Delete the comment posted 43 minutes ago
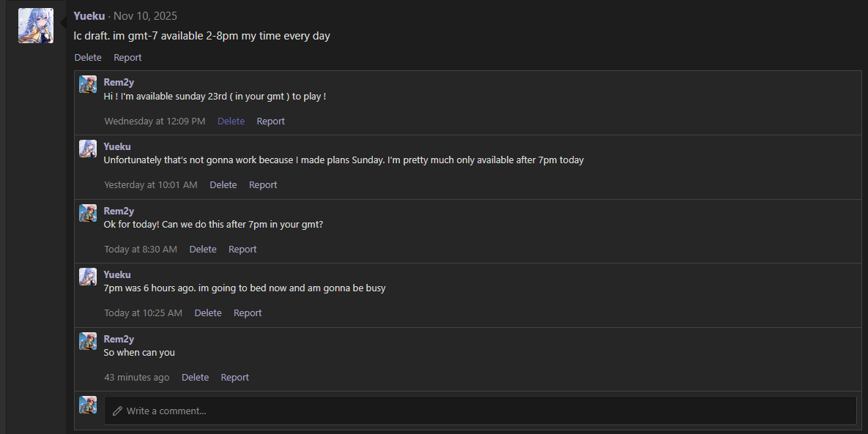The height and width of the screenshot is (434, 868). pos(195,378)
